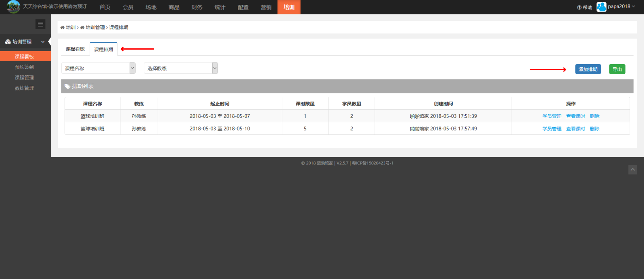The width and height of the screenshot is (644, 279).
Task: Click the 添加排期 button
Action: 588,69
